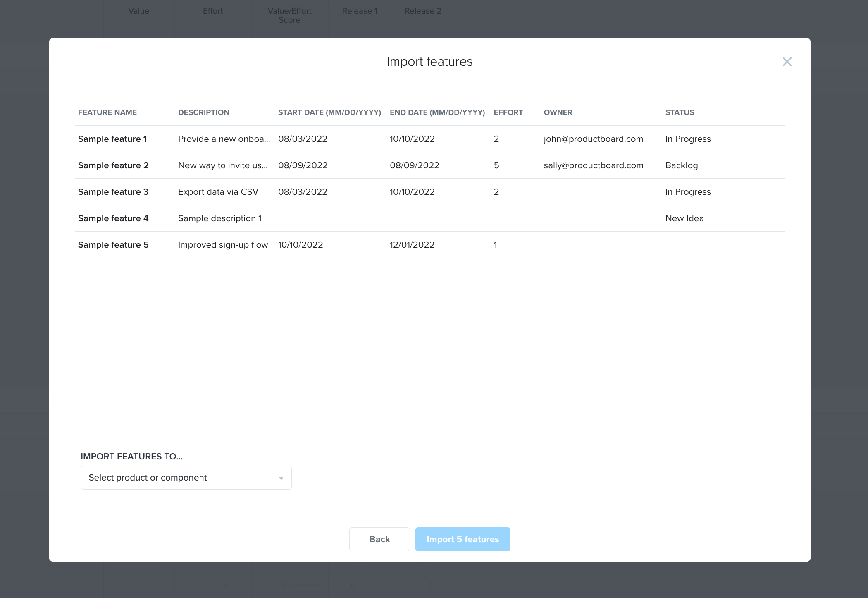Viewport: 868px width, 598px height.
Task: Click Value column in background board
Action: (138, 11)
